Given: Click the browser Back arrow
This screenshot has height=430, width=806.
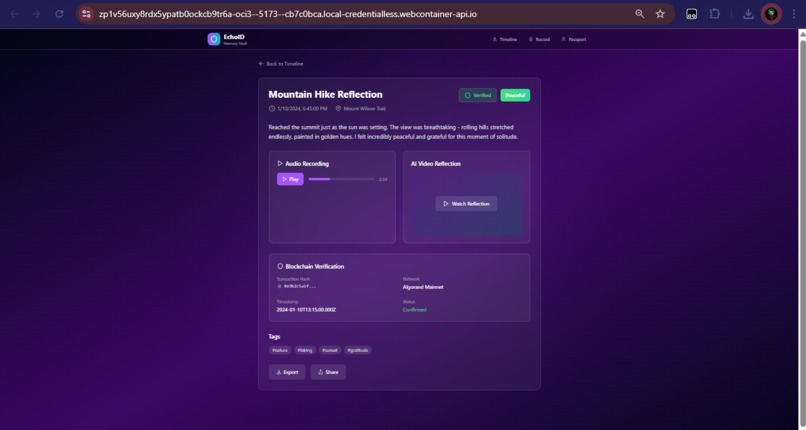Looking at the screenshot, I should (x=14, y=14).
